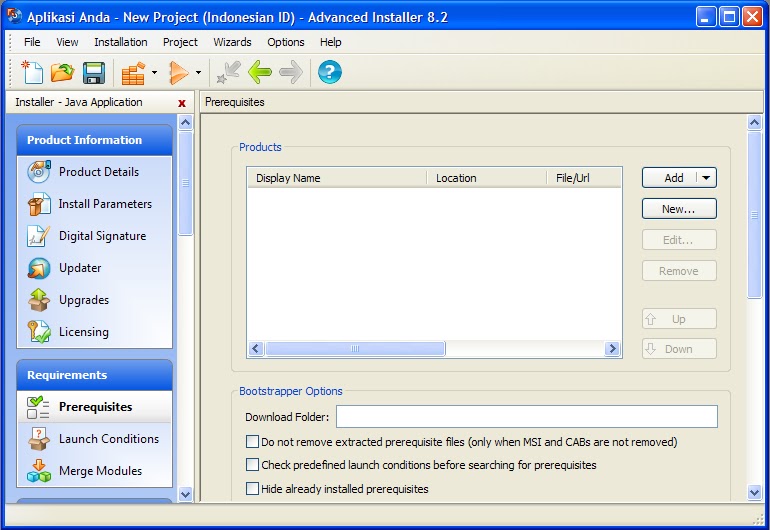Image resolution: width=770 pixels, height=530 pixels.
Task: Click the sidebar scroll down arrow
Action: tap(186, 494)
